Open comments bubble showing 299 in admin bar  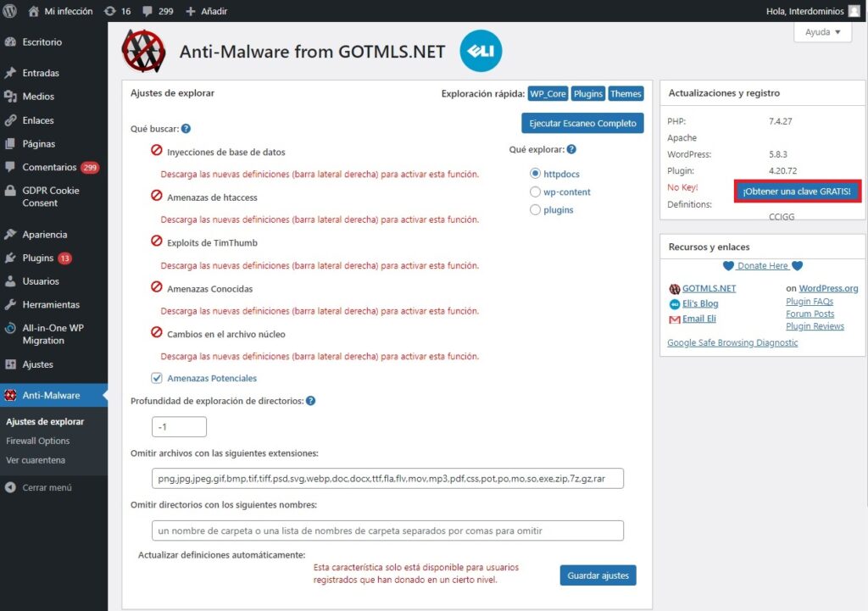158,11
